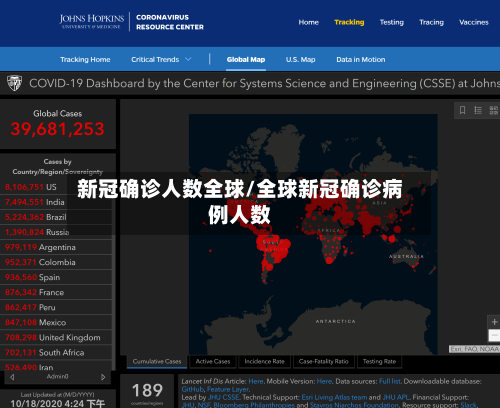Switch to the U.S. Map tab
The width and height of the screenshot is (500, 408).
coord(300,59)
